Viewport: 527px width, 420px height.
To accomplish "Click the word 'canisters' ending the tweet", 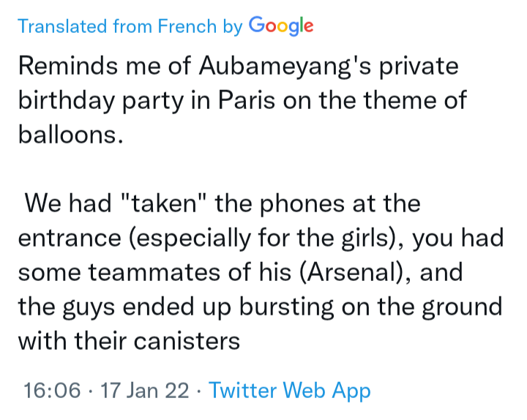I will tap(187, 341).
